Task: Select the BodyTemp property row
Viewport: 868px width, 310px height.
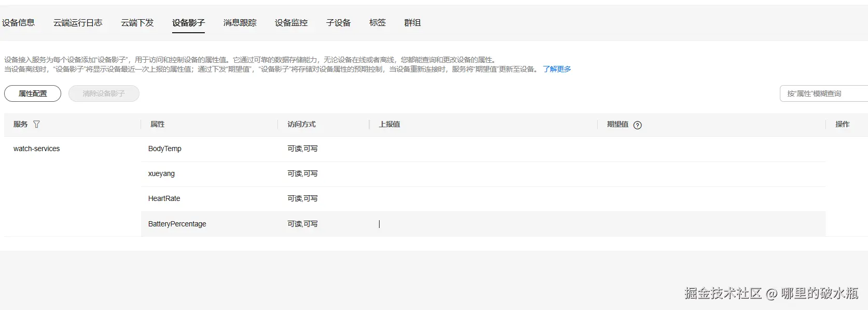Action: pyautogui.click(x=483, y=149)
